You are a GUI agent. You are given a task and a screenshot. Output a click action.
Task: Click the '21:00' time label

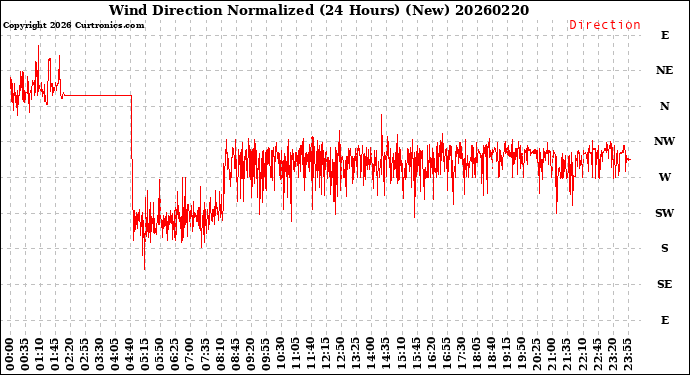pos(552,355)
